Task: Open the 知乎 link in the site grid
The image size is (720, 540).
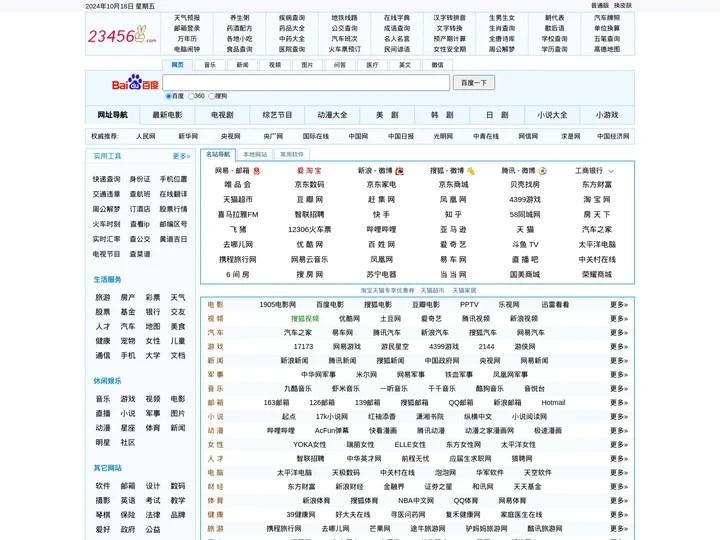Action: (453, 214)
